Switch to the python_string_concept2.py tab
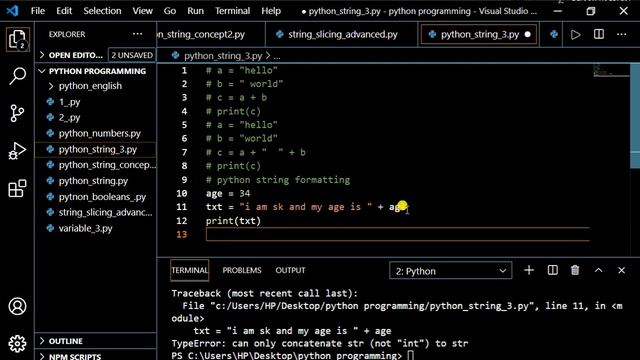The image size is (640, 360). tap(211, 35)
